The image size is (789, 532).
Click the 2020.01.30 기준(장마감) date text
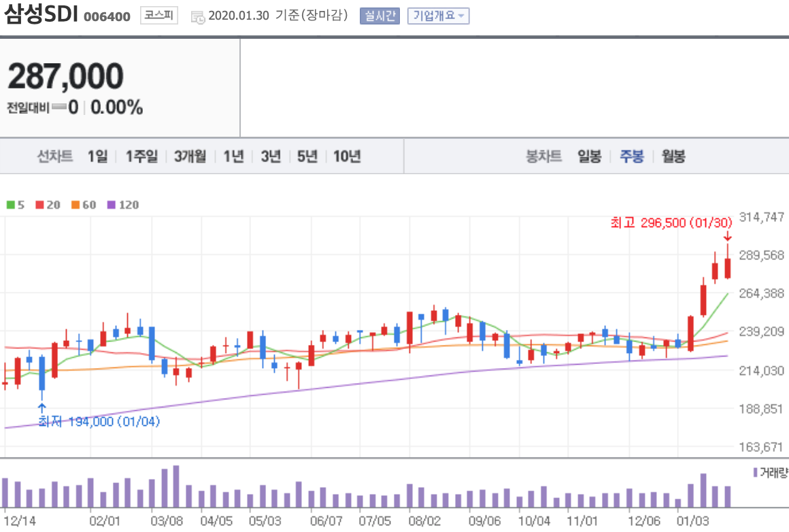pyautogui.click(x=278, y=16)
